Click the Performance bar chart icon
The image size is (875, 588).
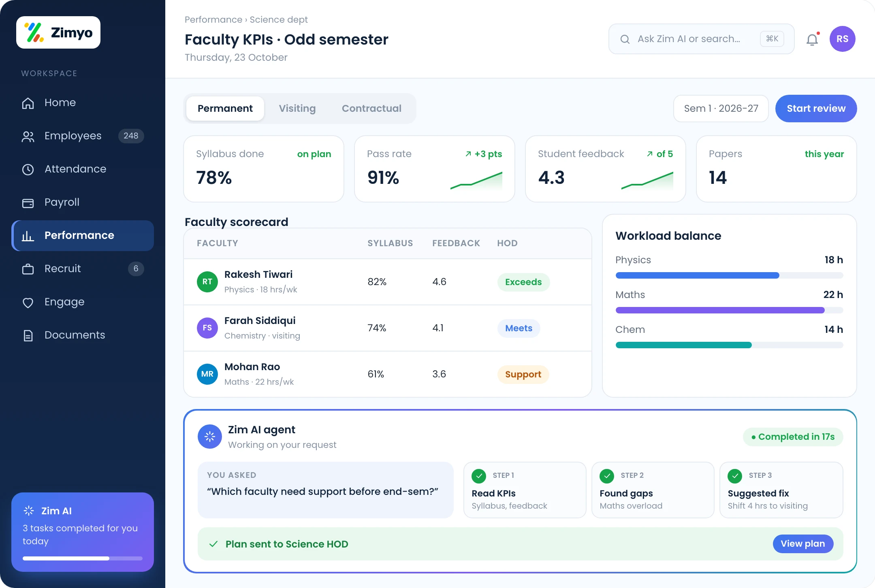pos(28,236)
